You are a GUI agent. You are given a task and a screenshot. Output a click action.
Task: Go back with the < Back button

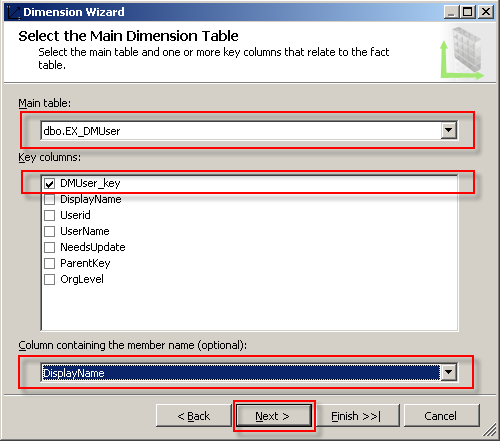pos(194,416)
